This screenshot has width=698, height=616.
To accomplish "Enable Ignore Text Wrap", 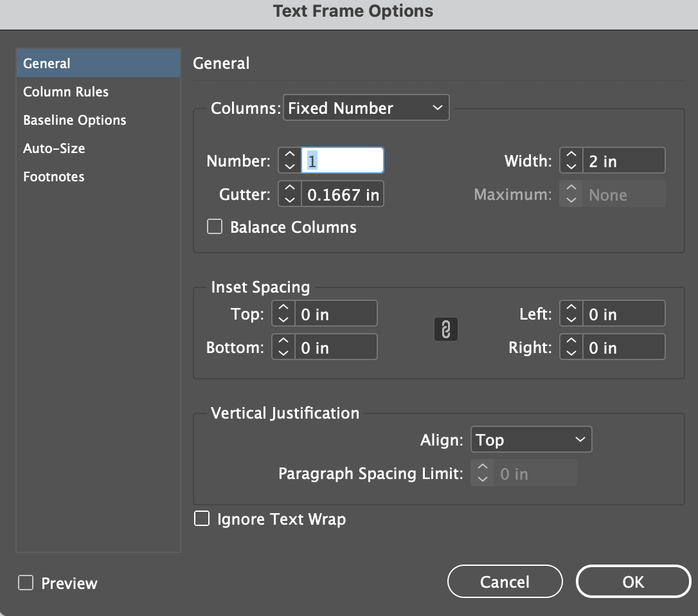I will click(201, 519).
